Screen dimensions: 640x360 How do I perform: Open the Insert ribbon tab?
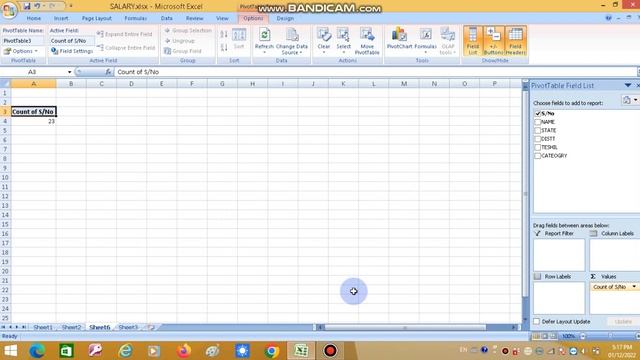pos(61,18)
